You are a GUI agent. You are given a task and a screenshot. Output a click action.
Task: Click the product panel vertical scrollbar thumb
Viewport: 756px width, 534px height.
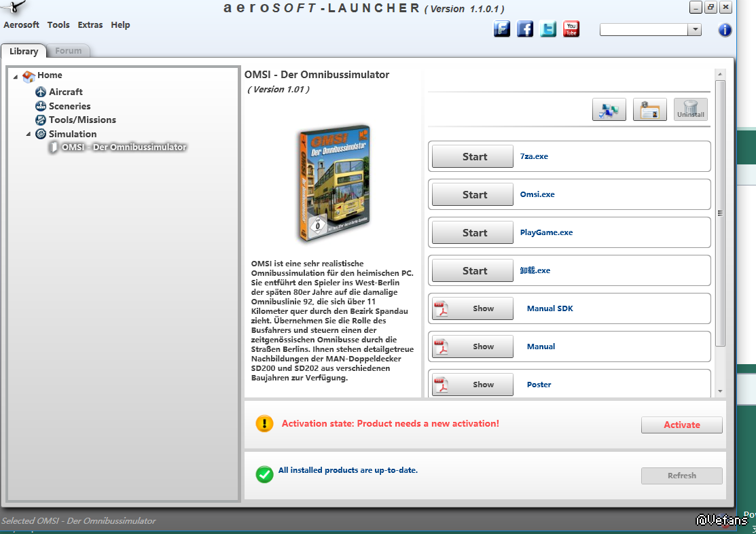pos(720,213)
